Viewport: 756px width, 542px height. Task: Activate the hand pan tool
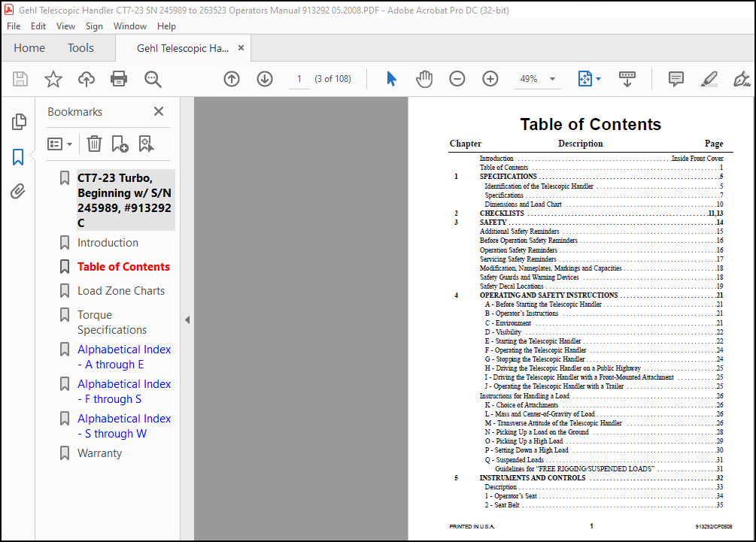coord(424,78)
